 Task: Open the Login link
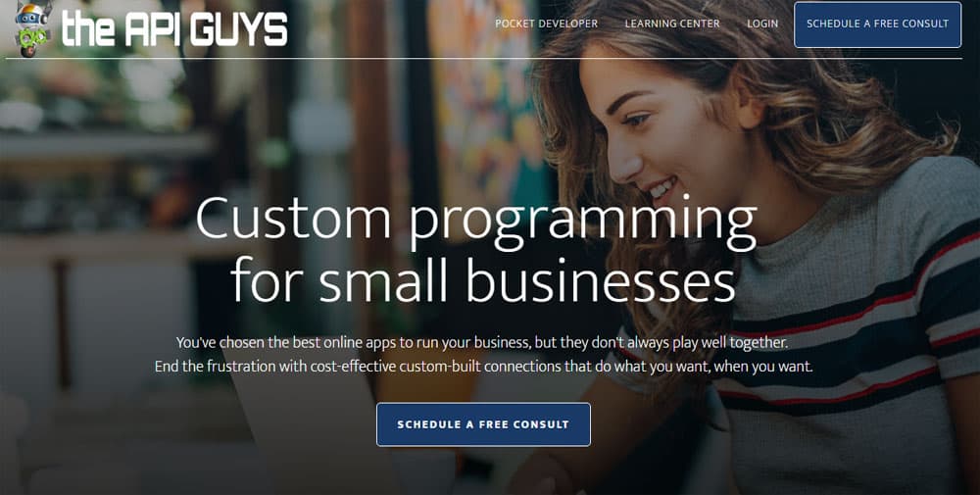[762, 24]
